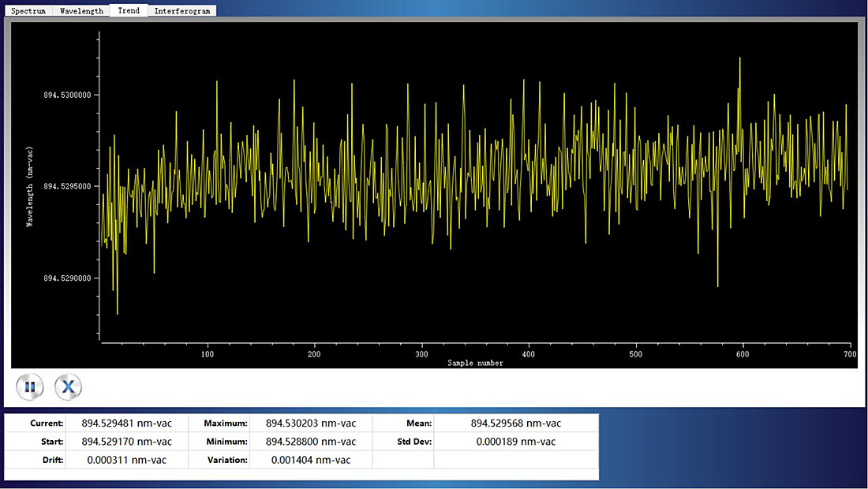This screenshot has height=489, width=868.
Task: Select the Current value 894.529481 nm-vac
Action: pos(127,424)
